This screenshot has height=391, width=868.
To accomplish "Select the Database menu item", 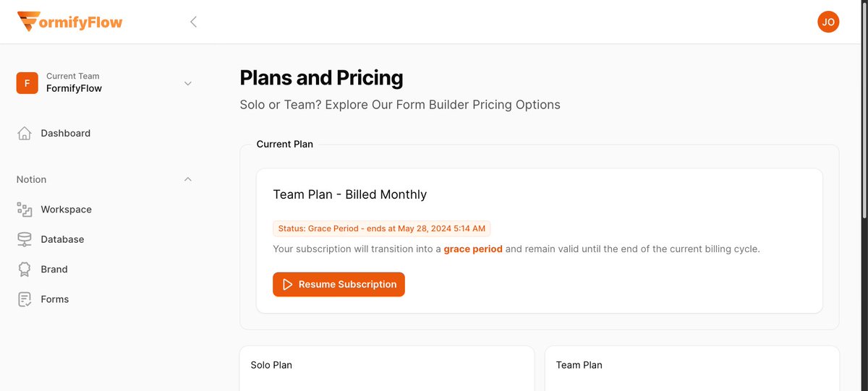I will tap(62, 239).
